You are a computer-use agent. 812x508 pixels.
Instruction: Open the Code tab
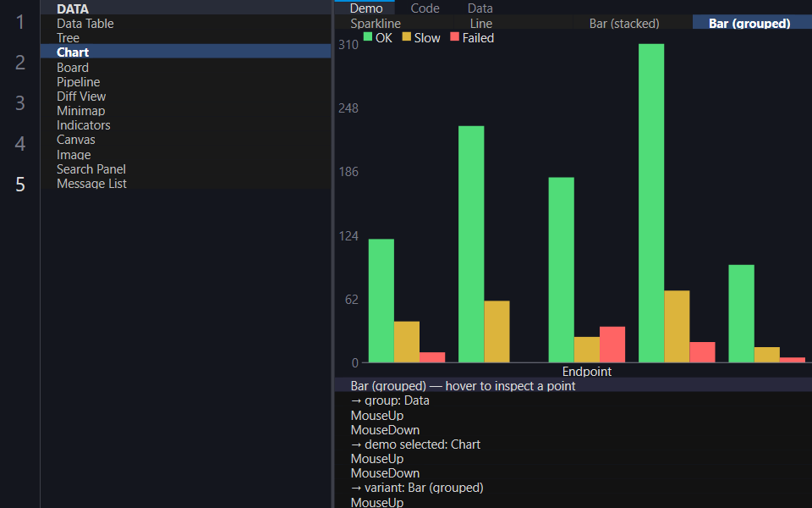click(x=425, y=8)
